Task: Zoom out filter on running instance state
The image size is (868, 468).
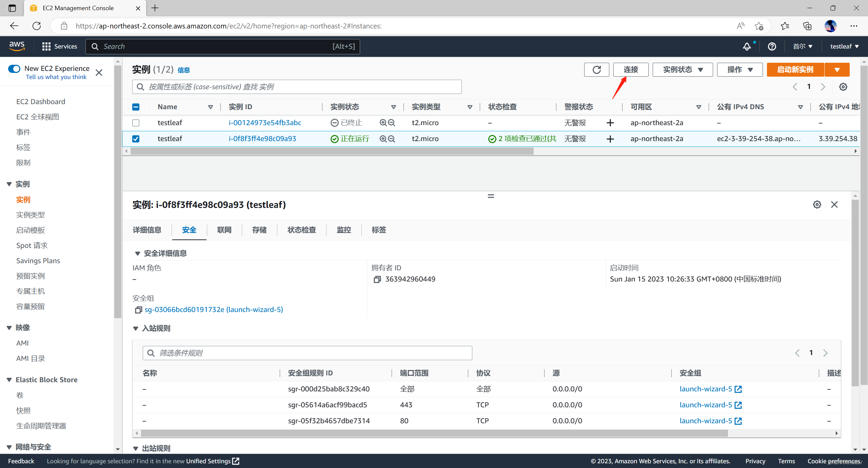Action: pos(391,139)
